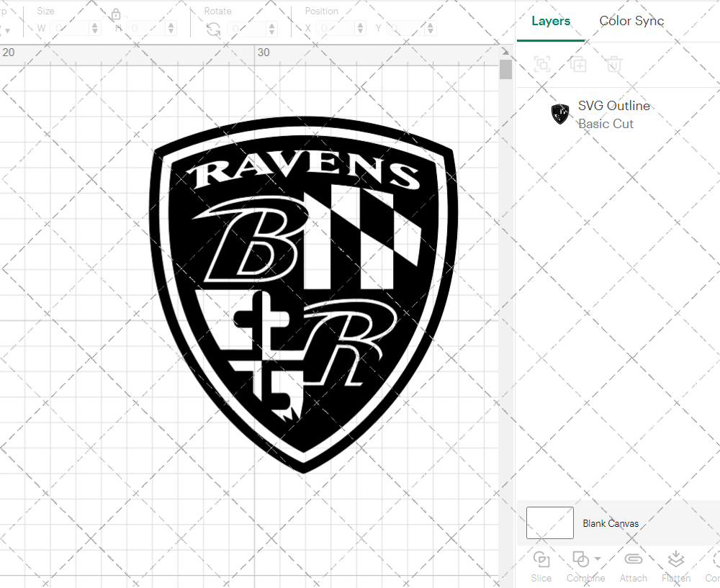Click the Combine shapes icon

click(x=580, y=559)
